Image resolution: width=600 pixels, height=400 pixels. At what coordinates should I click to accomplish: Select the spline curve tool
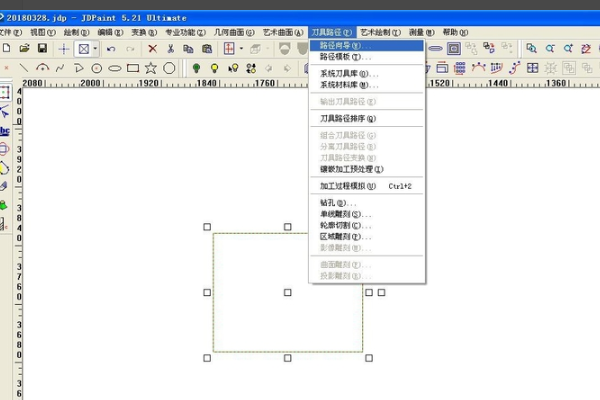(x=60, y=68)
